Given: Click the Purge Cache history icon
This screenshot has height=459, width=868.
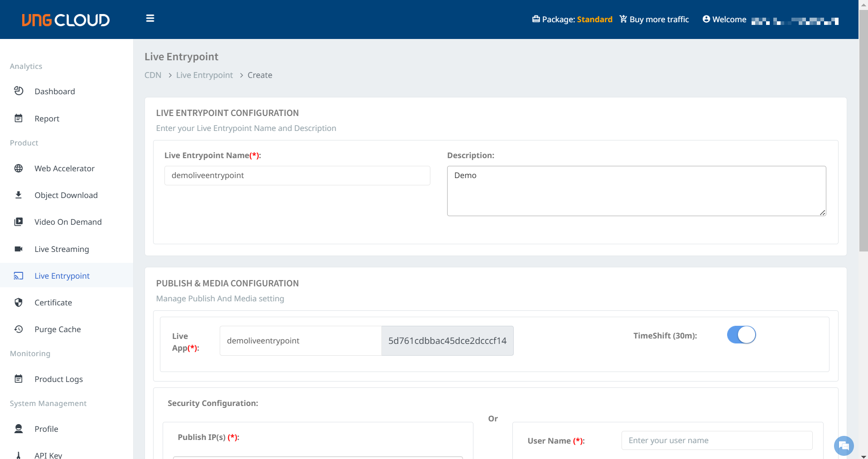Looking at the screenshot, I should [19, 329].
